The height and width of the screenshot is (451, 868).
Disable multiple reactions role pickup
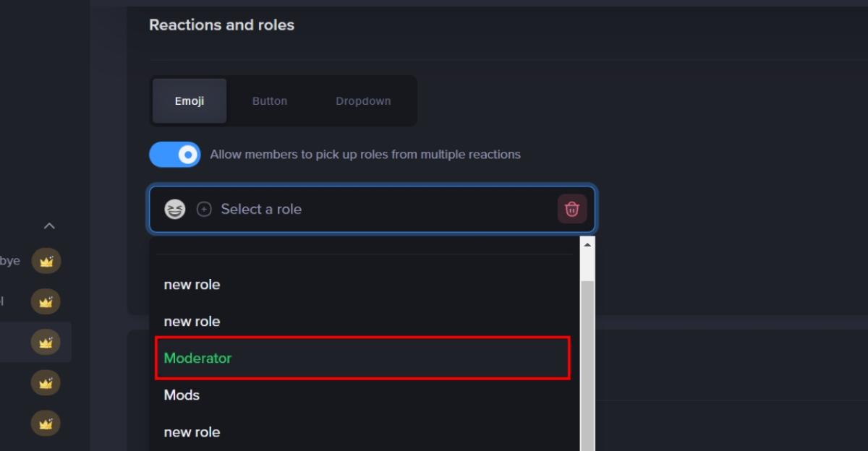[x=174, y=154]
